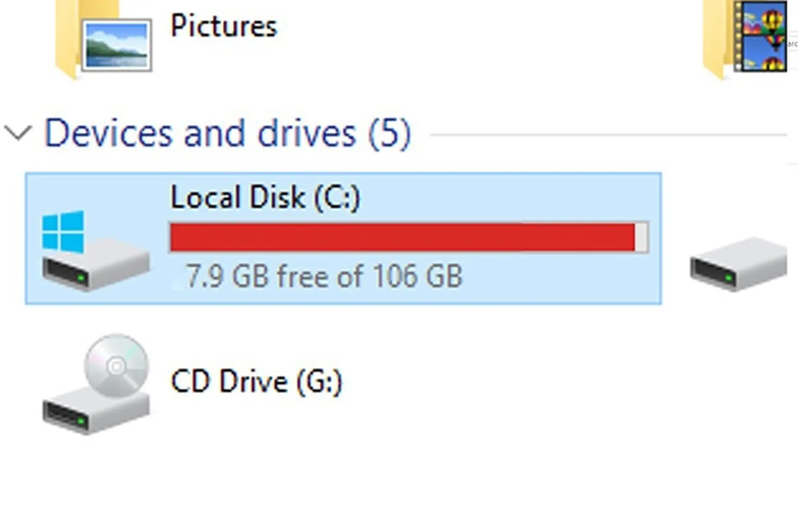Viewport: 798px width, 532px height.
Task: Click the "Devices and drives" header text
Action: pos(199,133)
